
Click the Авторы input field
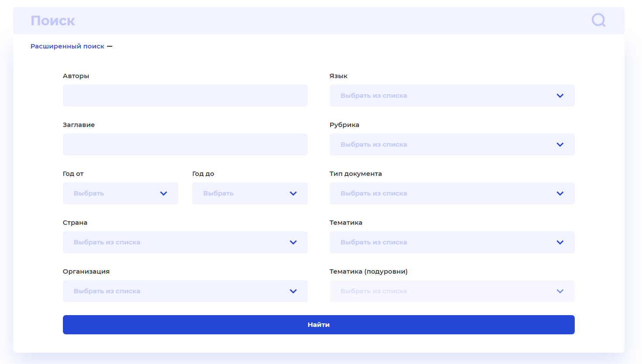click(185, 96)
